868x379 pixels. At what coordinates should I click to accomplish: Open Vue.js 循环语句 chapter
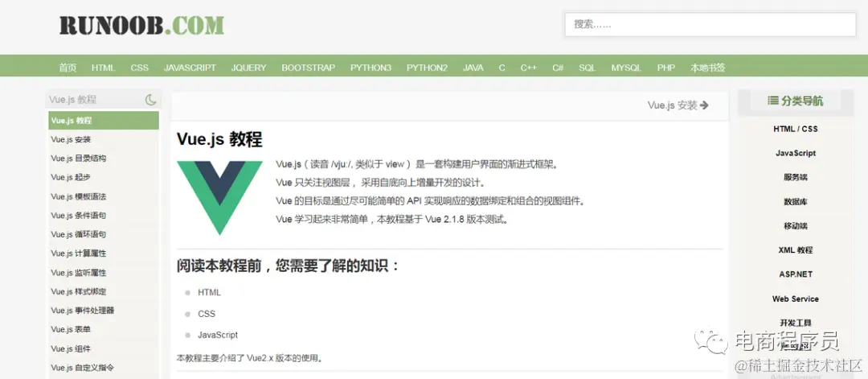[x=79, y=234]
